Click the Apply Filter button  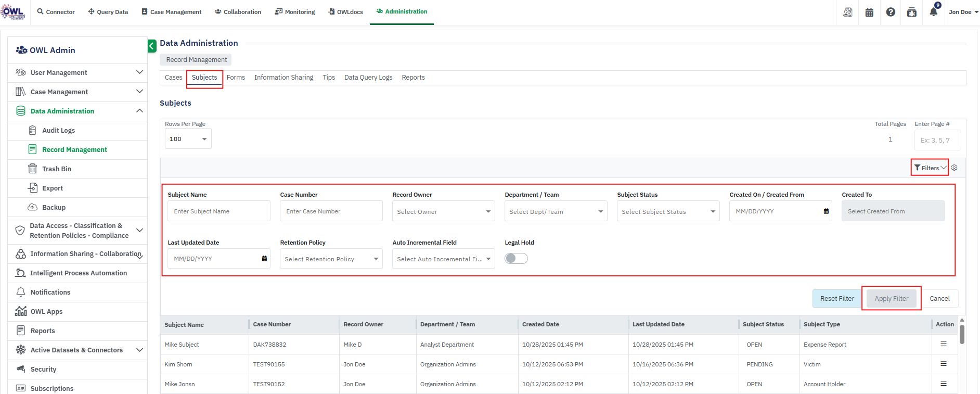point(891,298)
